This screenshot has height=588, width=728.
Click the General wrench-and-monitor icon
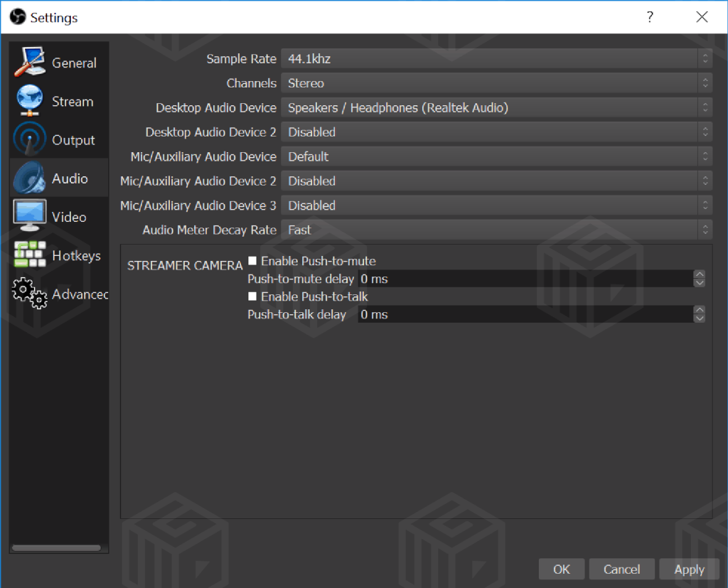pos(30,61)
